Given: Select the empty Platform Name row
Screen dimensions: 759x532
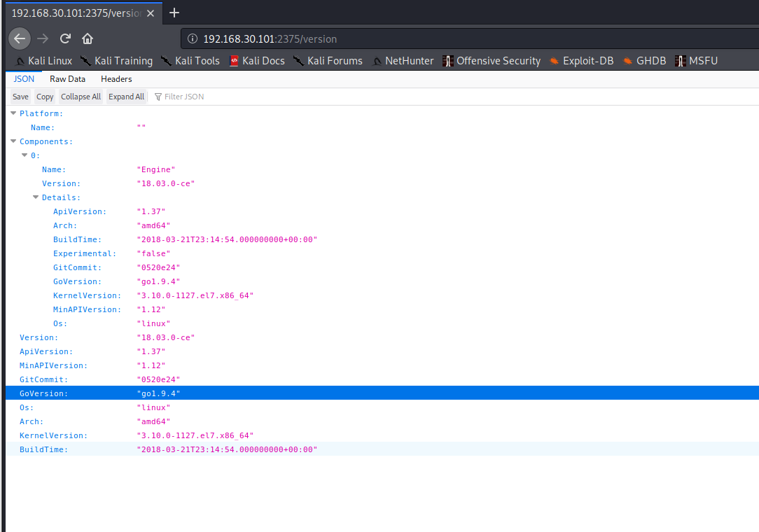Looking at the screenshot, I should click(x=382, y=127).
